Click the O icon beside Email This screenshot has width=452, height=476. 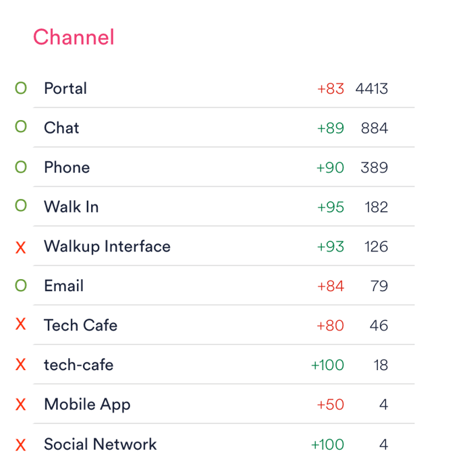(x=21, y=286)
